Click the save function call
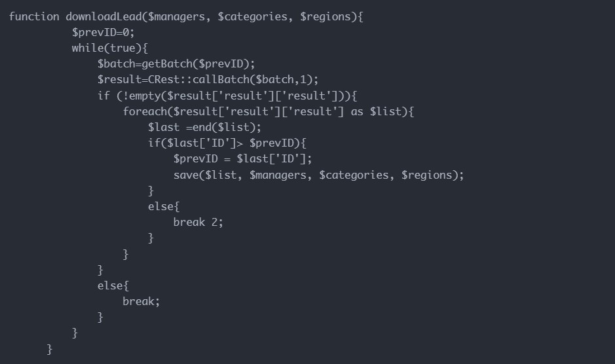615x364 pixels. 185,175
